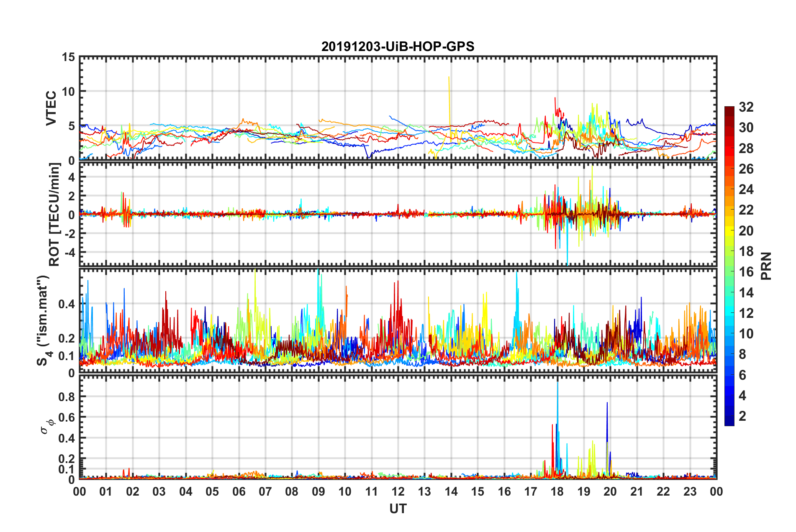Pick ROT axis tick label -2

pyautogui.click(x=70, y=233)
